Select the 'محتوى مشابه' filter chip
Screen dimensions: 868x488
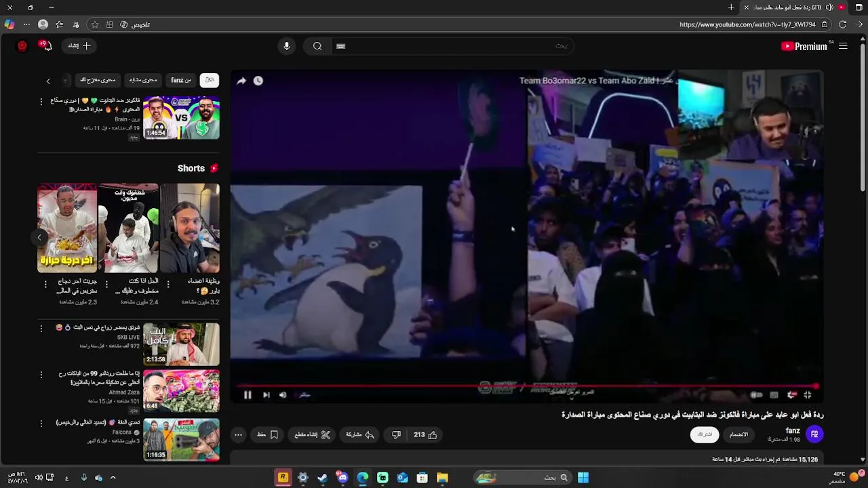[x=143, y=80]
